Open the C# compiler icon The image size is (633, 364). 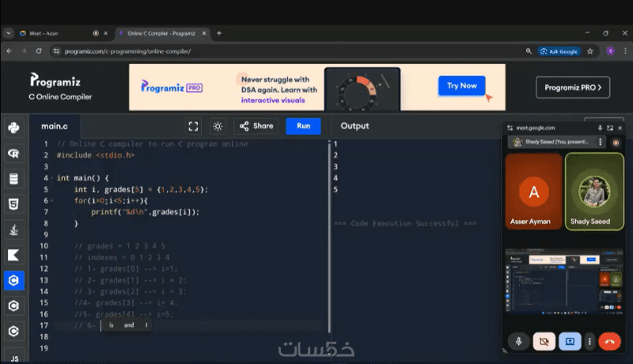tap(13, 332)
